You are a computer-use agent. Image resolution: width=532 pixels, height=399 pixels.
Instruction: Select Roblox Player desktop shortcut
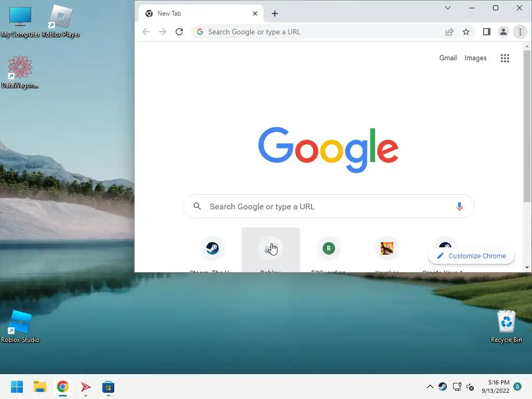tap(61, 21)
